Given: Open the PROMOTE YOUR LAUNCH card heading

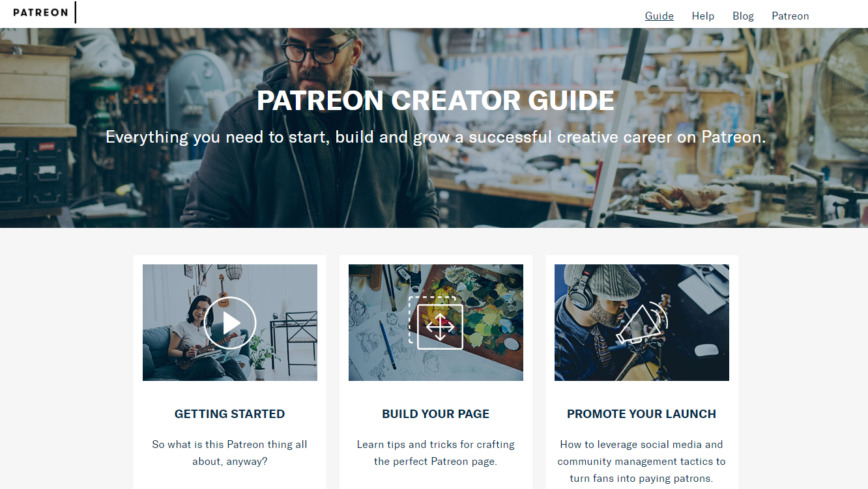Looking at the screenshot, I should click(642, 413).
